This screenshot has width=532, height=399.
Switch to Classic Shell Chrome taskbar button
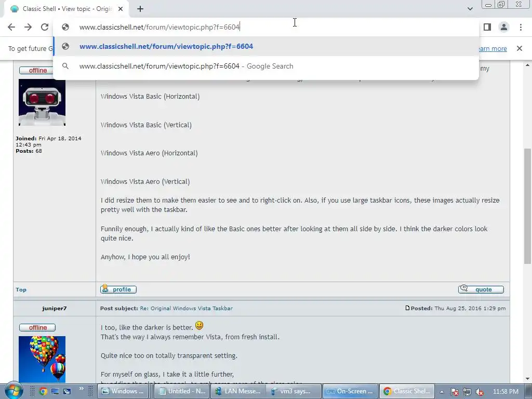(407, 391)
